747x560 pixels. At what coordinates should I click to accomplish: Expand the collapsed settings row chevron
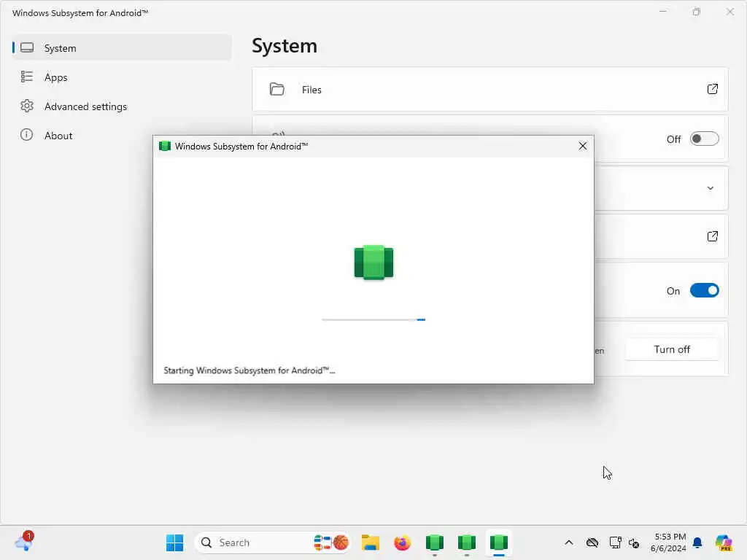(710, 188)
